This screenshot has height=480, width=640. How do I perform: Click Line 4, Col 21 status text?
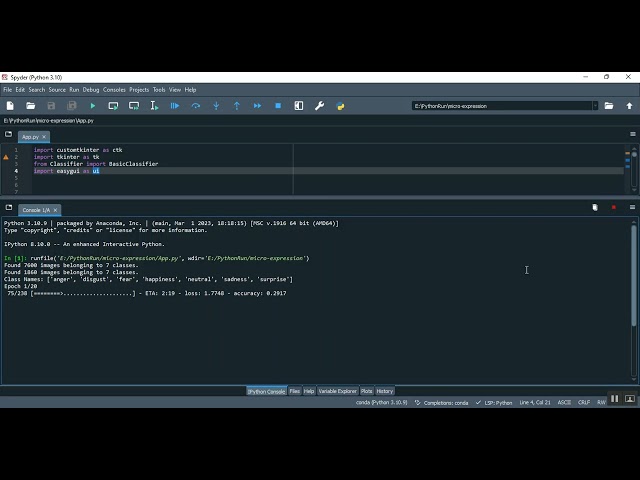(535, 402)
